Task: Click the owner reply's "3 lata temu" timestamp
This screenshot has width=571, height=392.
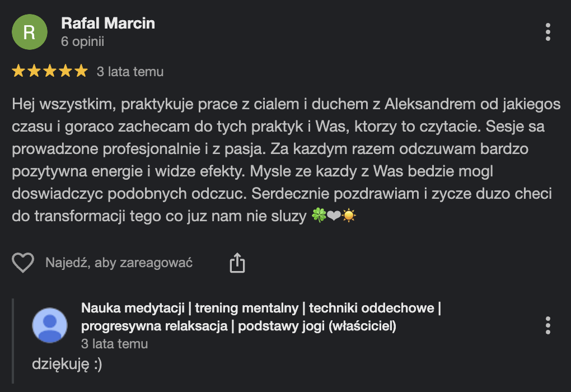Action: pyautogui.click(x=114, y=343)
